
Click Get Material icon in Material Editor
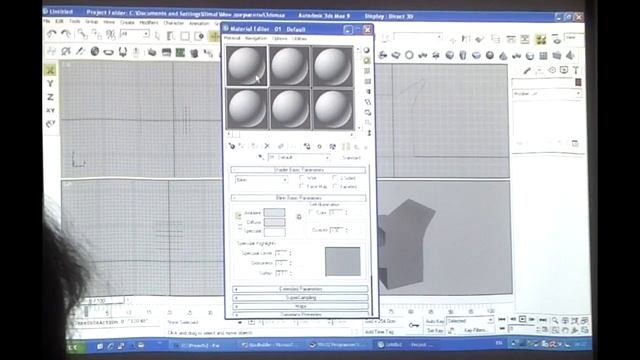[x=232, y=146]
